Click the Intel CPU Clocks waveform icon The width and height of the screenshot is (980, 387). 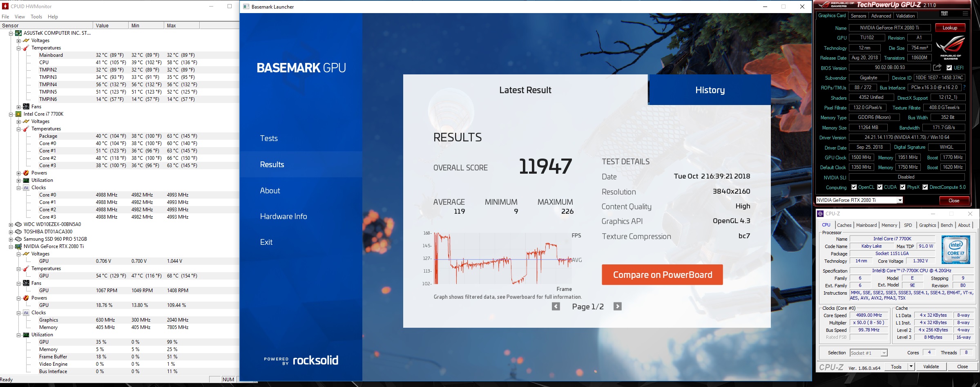(26, 188)
